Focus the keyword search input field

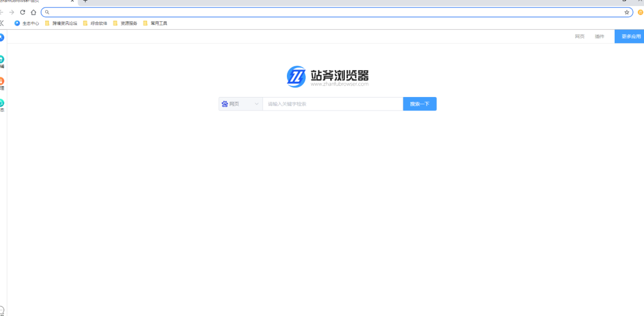333,104
